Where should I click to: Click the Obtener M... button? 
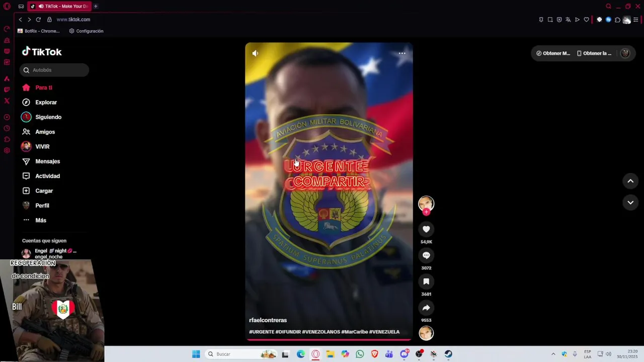(553, 53)
